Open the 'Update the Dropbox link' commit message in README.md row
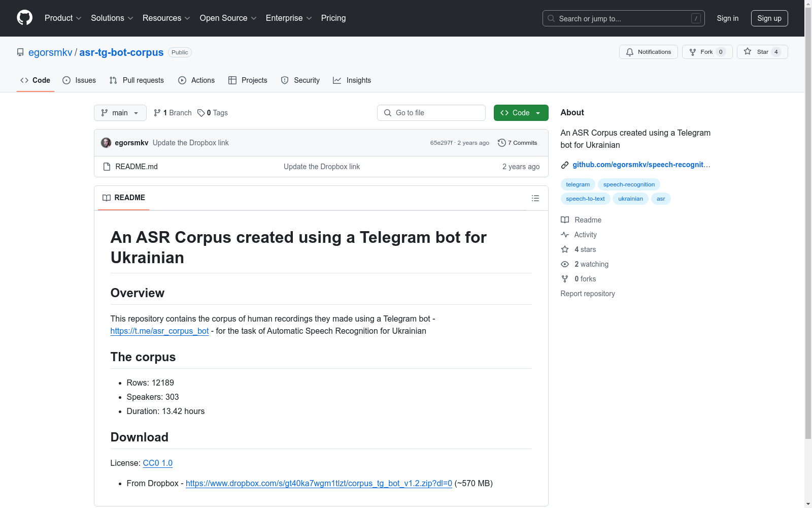This screenshot has height=508, width=812. [x=322, y=167]
